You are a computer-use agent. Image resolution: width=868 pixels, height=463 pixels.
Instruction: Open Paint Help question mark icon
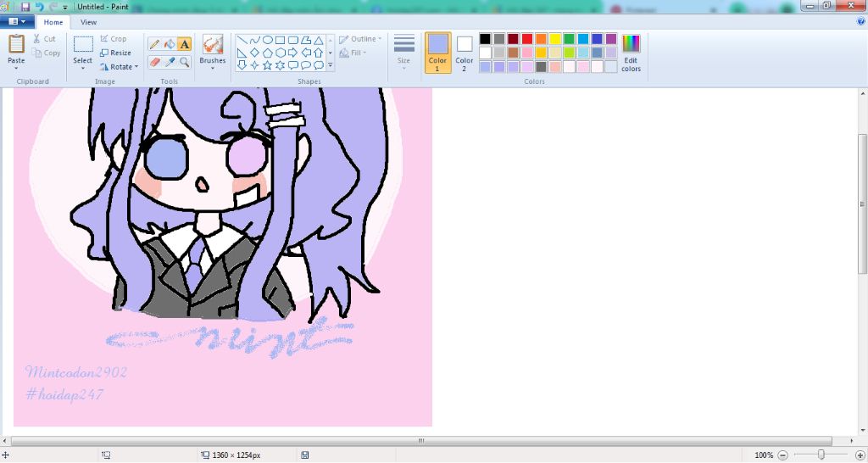[x=861, y=21]
